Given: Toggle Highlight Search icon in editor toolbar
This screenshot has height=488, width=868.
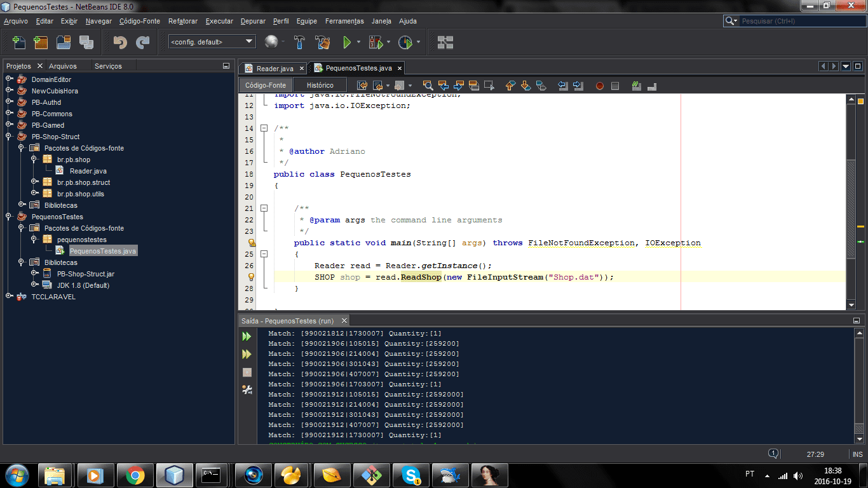Looking at the screenshot, I should click(x=473, y=85).
